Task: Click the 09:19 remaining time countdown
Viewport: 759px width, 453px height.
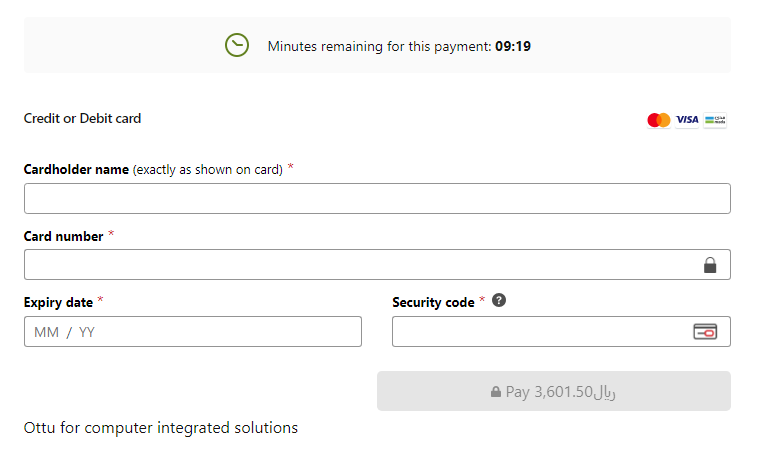Action: click(512, 46)
